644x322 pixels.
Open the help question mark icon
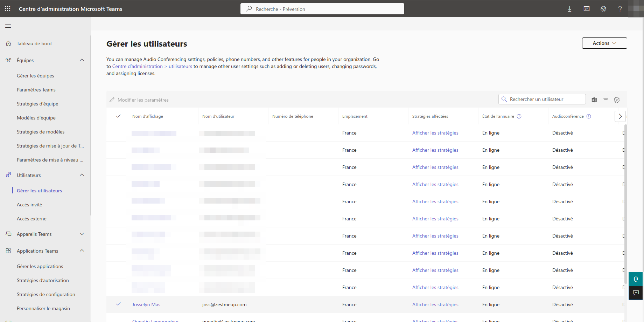point(620,9)
